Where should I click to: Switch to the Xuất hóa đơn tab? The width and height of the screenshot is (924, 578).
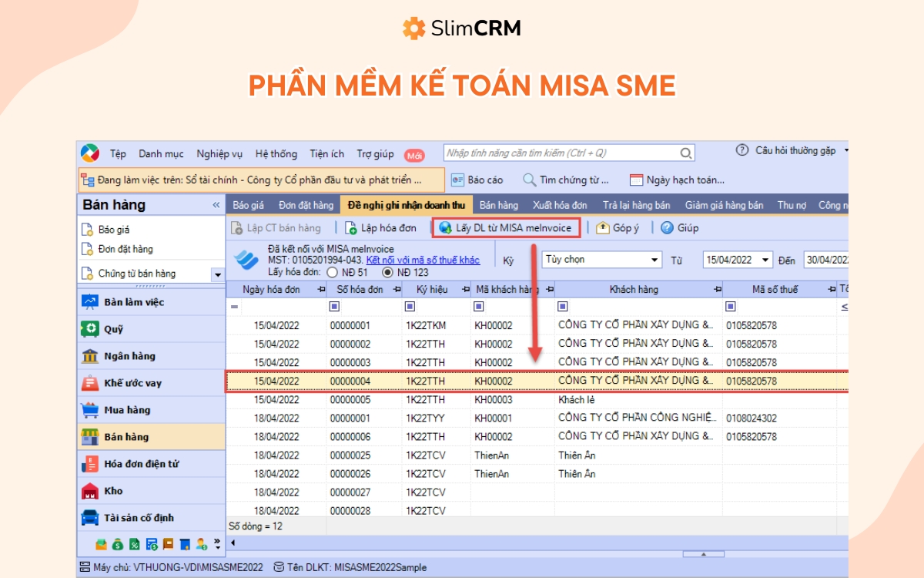(x=560, y=205)
